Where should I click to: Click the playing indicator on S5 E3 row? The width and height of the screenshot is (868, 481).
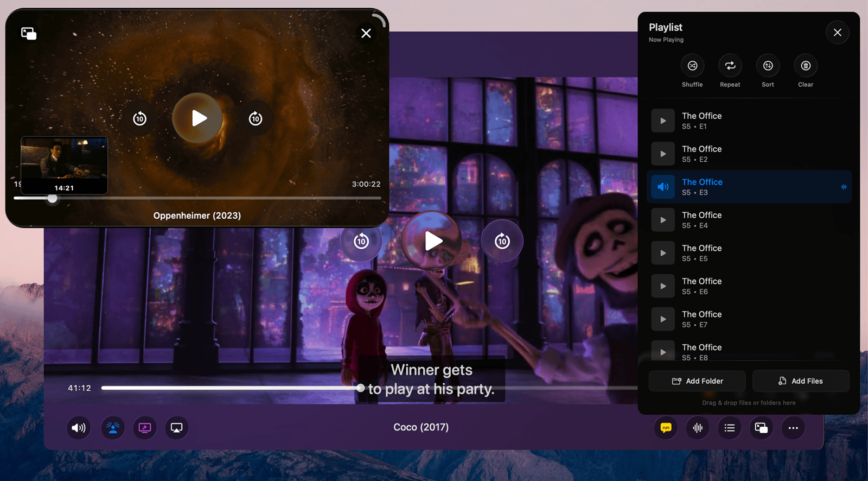844,187
